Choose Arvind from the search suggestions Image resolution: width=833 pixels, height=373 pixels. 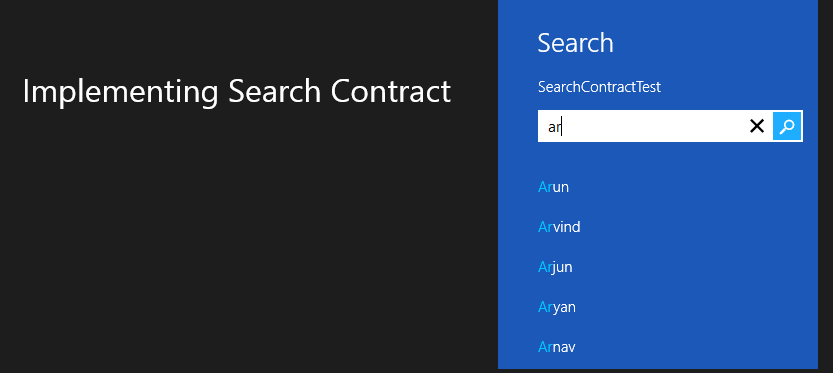[559, 227]
